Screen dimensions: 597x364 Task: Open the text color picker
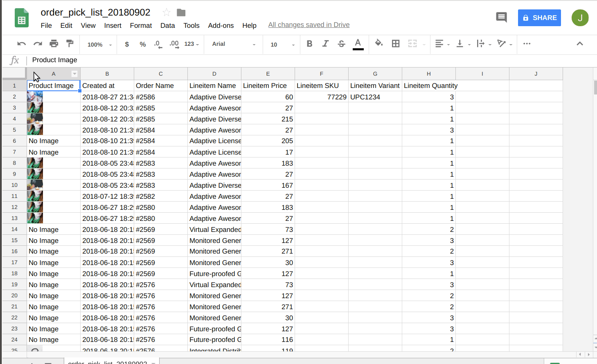[358, 44]
